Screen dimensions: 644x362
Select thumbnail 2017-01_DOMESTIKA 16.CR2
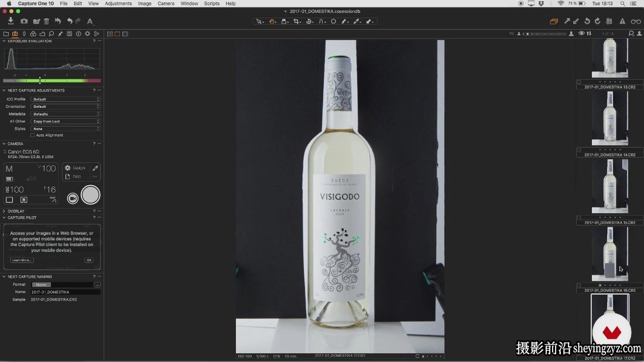(610, 254)
